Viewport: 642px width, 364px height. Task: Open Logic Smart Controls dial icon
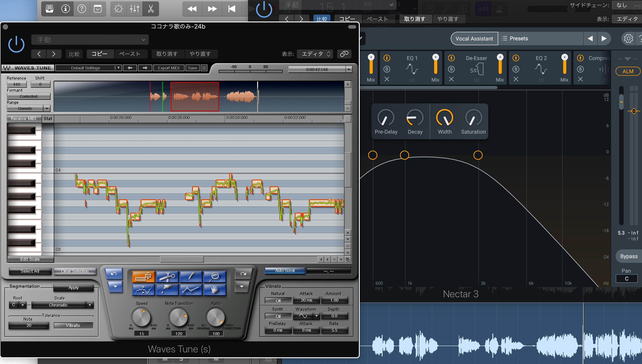118,9
